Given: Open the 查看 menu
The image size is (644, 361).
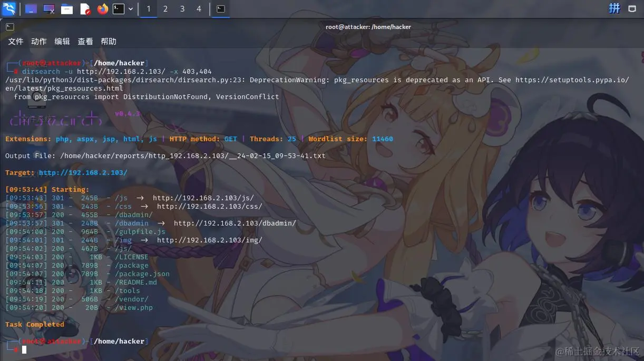Looking at the screenshot, I should tap(85, 41).
